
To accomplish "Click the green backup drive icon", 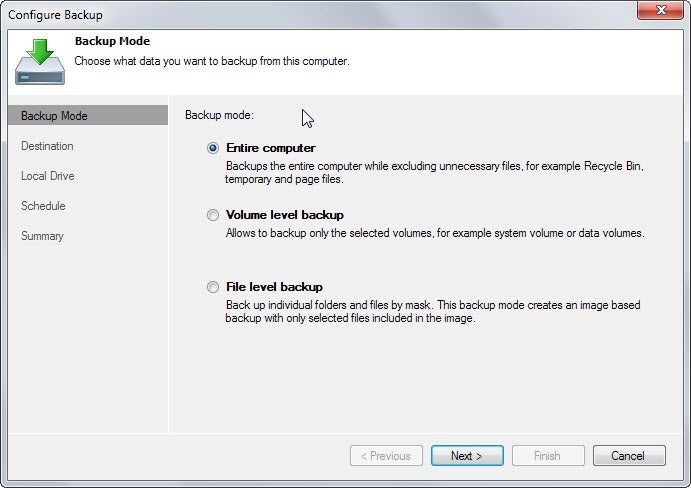I will (40, 61).
